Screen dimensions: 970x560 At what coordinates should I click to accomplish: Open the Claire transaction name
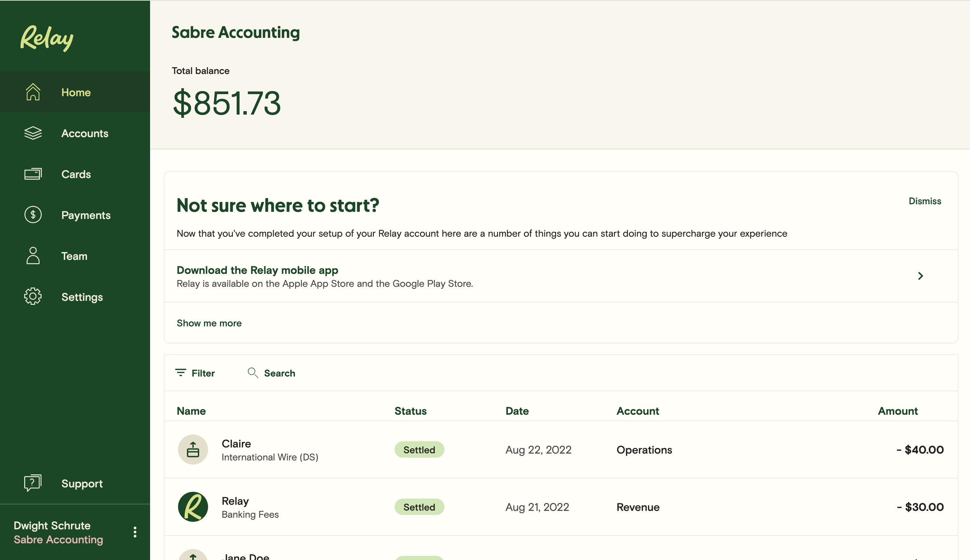point(236,443)
